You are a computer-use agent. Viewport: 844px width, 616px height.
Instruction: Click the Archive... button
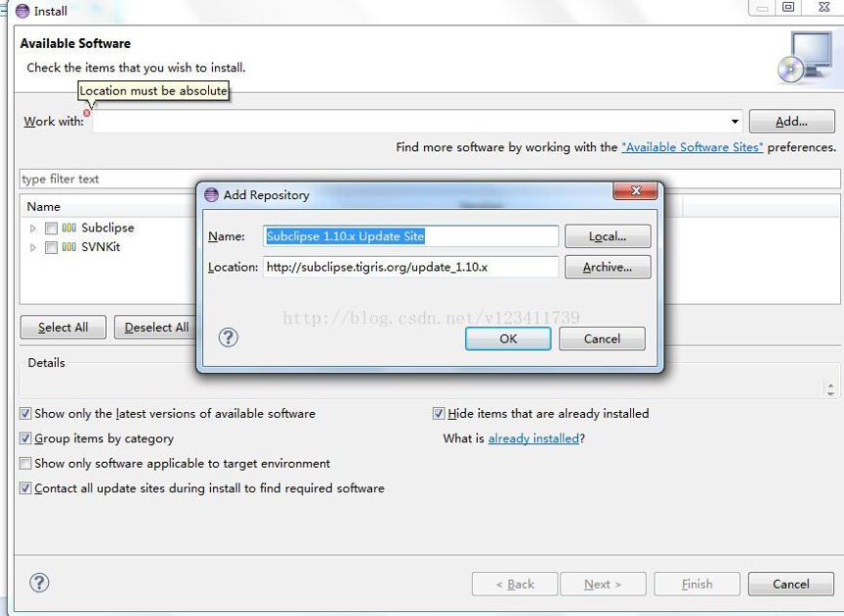coord(607,267)
